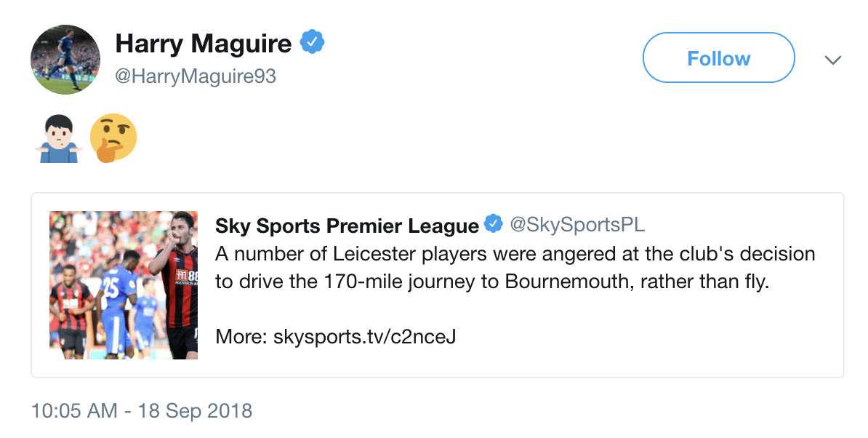Click Sky Sports Premier League verified badge

pyautogui.click(x=494, y=225)
